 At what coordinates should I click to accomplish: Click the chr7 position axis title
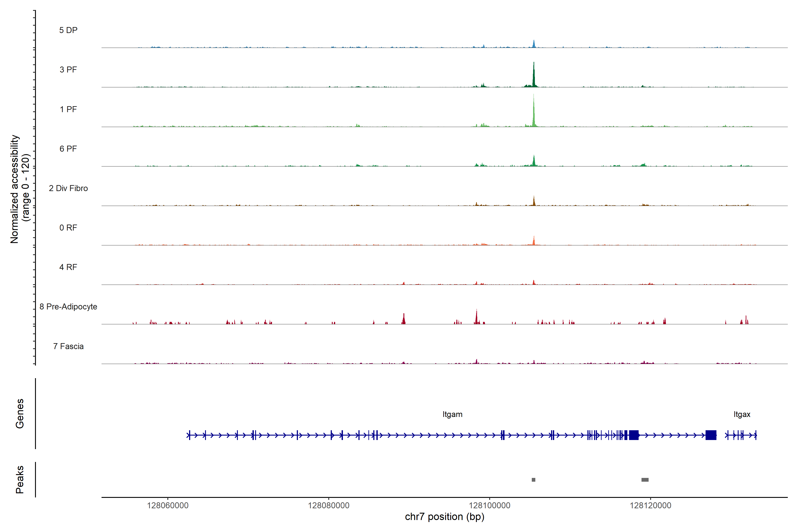444,517
